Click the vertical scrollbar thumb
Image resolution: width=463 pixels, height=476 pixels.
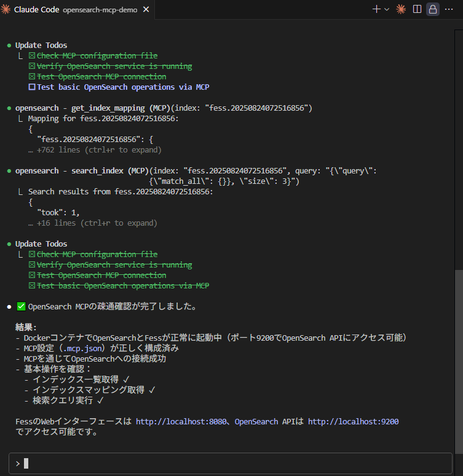(459, 361)
